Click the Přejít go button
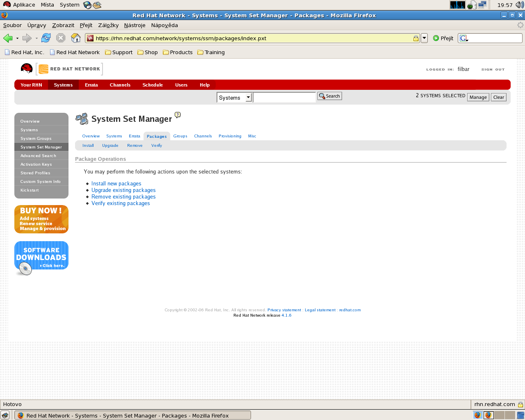 coord(443,38)
